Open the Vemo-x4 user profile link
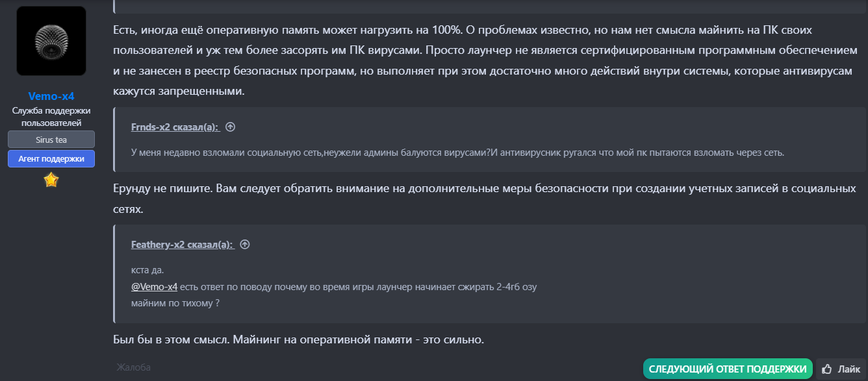Screen dimensions: 868x381 coord(51,96)
